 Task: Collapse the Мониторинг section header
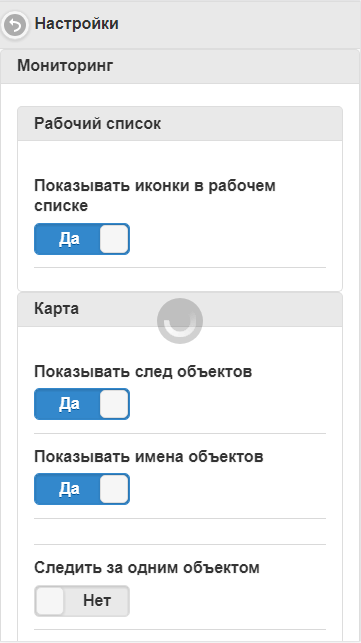[x=180, y=66]
